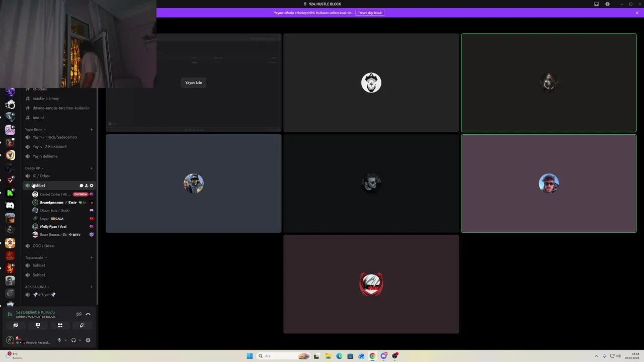Image resolution: width=644 pixels, height=362 pixels.
Task: Open Windows Start menu
Action: (250, 356)
